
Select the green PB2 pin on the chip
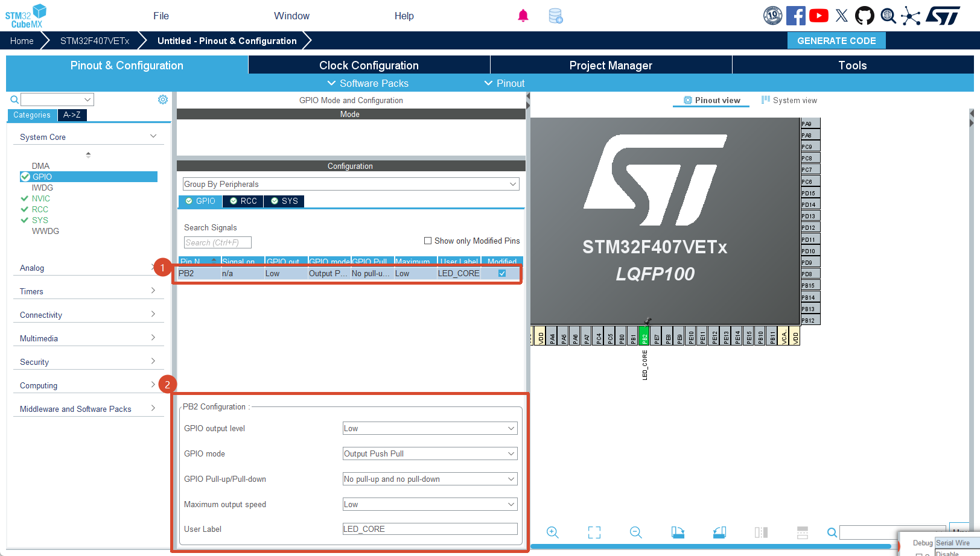(644, 335)
